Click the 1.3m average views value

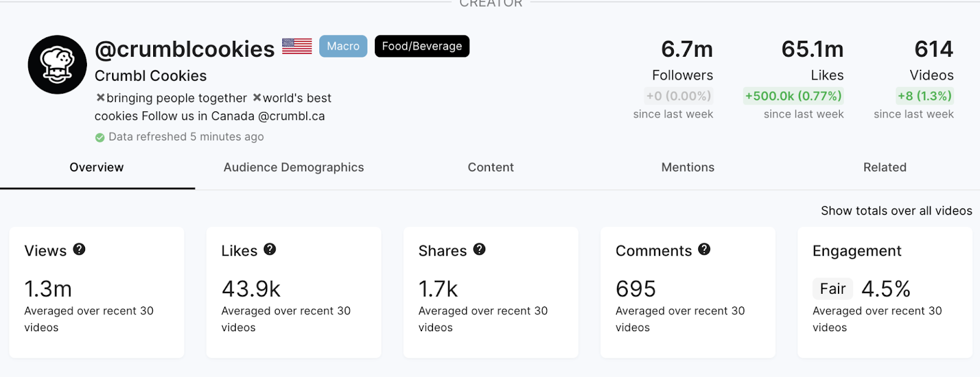coord(48,288)
